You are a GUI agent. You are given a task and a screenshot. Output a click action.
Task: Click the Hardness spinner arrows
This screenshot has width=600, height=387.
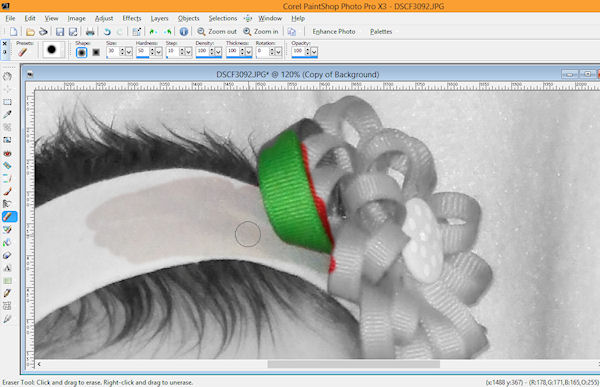[x=152, y=52]
